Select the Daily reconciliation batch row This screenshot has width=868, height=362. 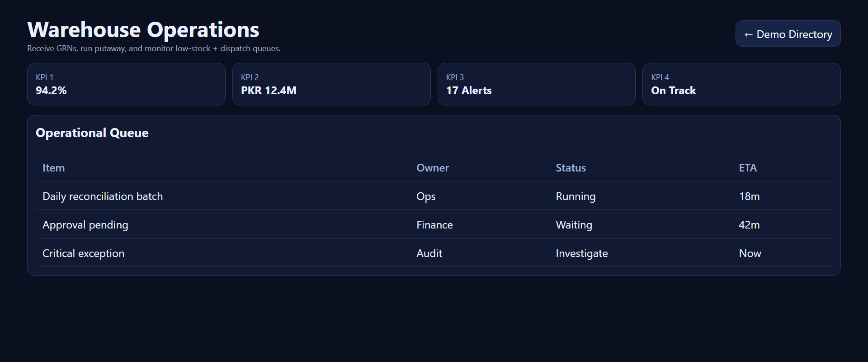click(x=103, y=196)
